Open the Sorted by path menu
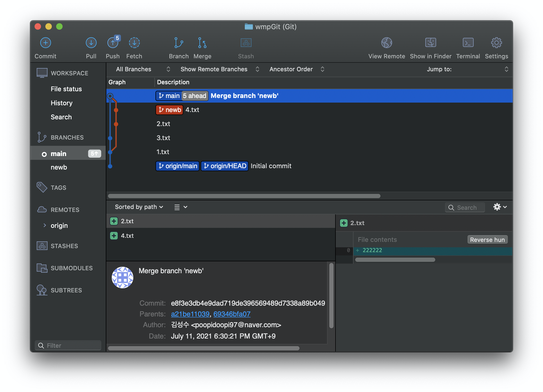 click(x=139, y=207)
